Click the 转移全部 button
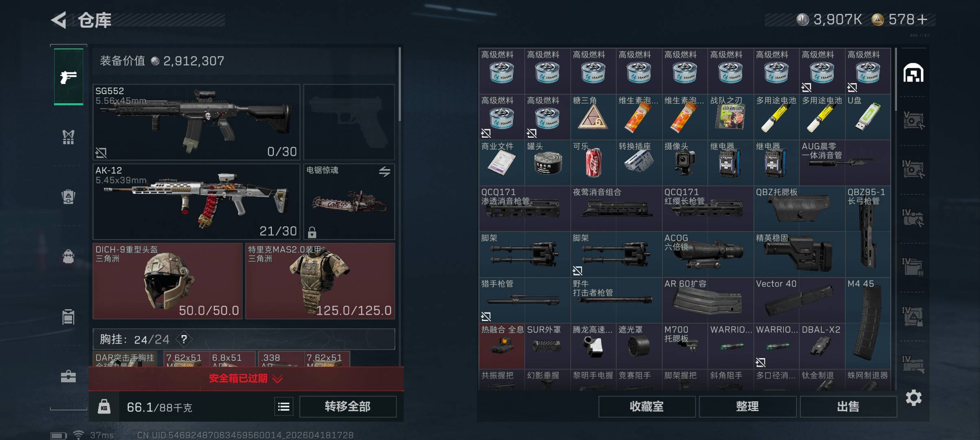The height and width of the screenshot is (440, 980). [348, 406]
